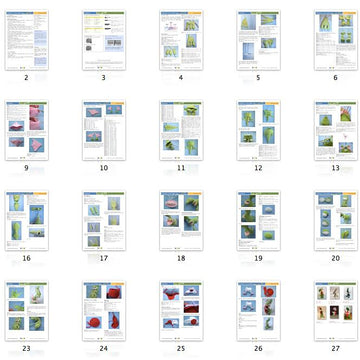Viewport: 360px width, 360px height.
Task: Select page 12 thumbnail
Action: (258, 130)
